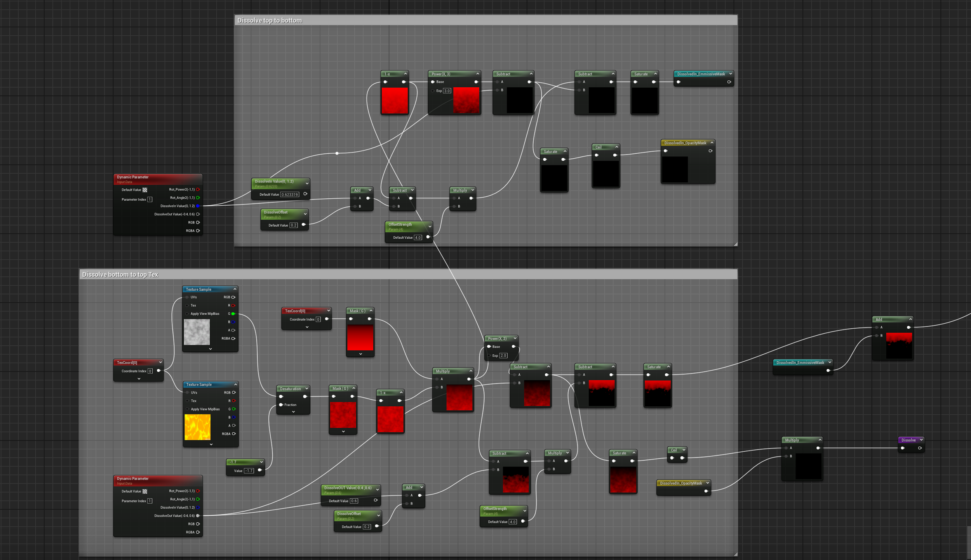Collapse the preview on the Power(X, 3) node
Viewport: 971px width, 560px height.
[478, 74]
